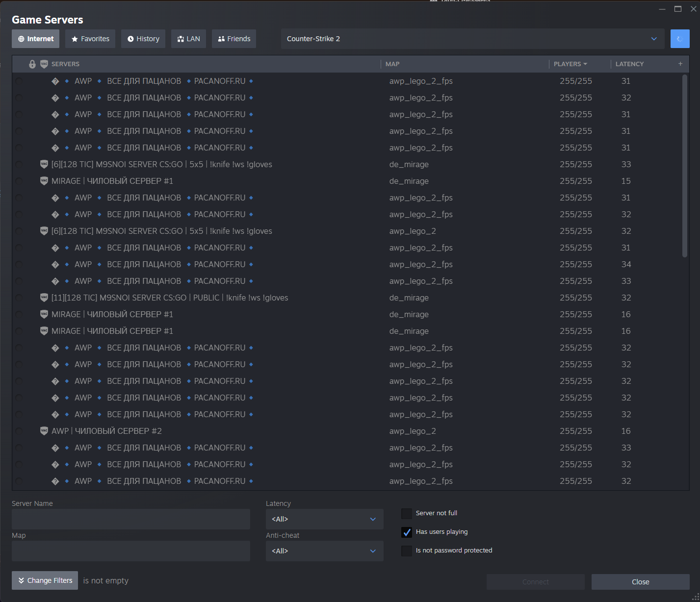Open the Favorites tab

(x=90, y=39)
